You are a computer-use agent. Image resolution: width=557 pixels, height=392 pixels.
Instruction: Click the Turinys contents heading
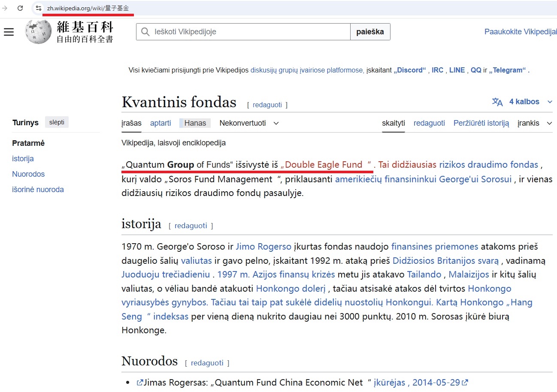(x=25, y=123)
